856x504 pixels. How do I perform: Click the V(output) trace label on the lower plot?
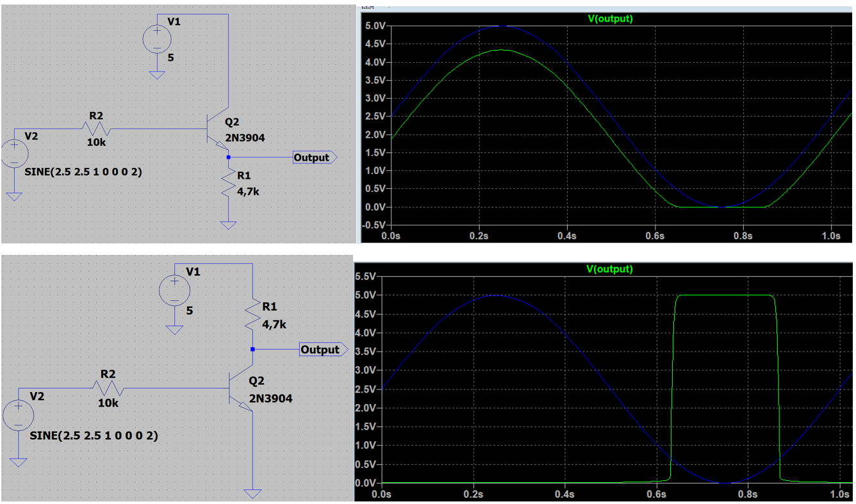[611, 270]
